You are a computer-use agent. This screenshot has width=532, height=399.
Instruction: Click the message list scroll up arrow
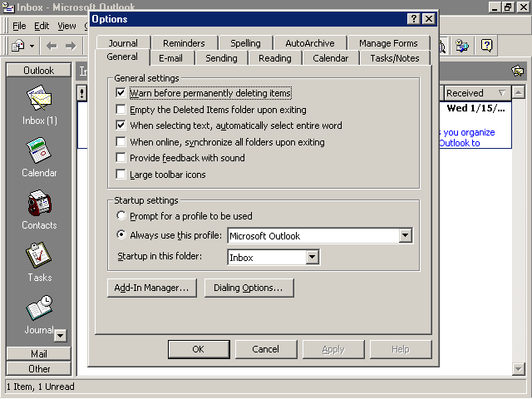[x=519, y=92]
